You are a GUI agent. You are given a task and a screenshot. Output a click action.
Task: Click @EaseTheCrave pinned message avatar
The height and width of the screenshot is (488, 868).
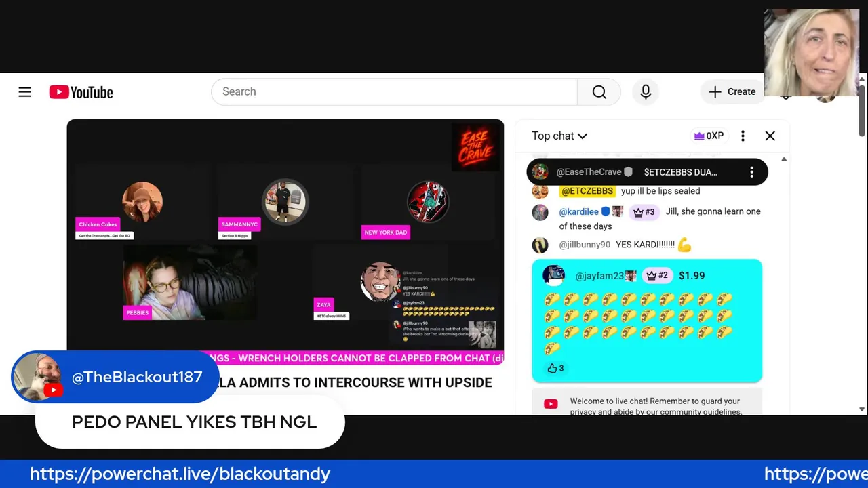click(540, 172)
